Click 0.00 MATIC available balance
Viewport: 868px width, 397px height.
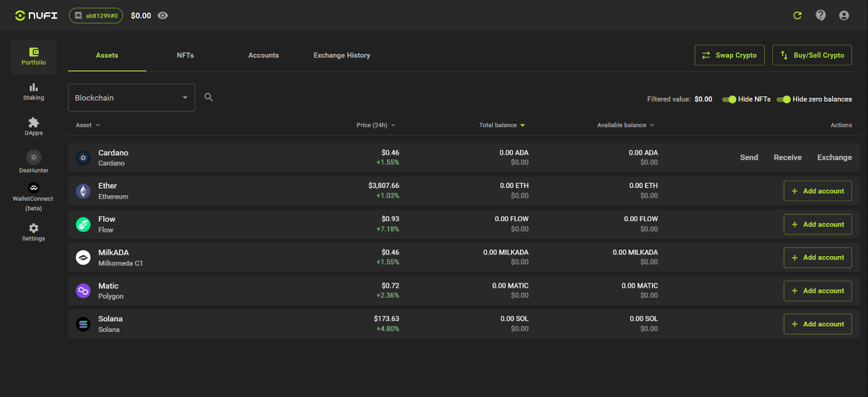coord(640,285)
